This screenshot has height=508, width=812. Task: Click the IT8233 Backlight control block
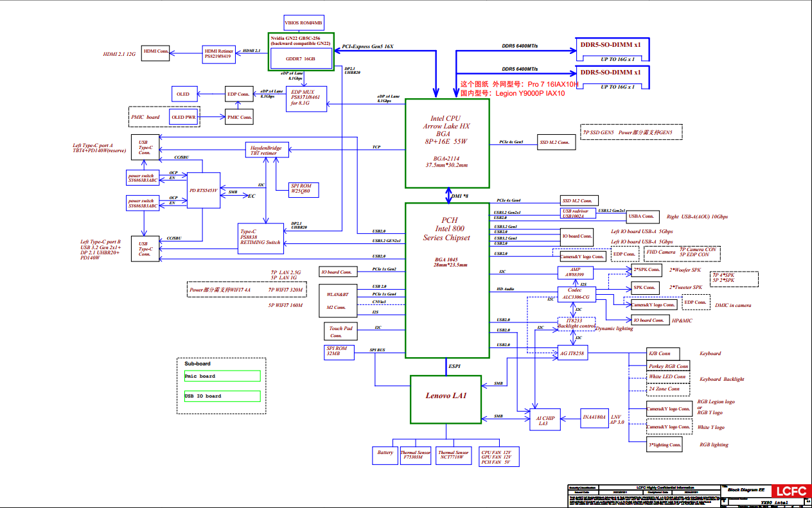(576, 323)
